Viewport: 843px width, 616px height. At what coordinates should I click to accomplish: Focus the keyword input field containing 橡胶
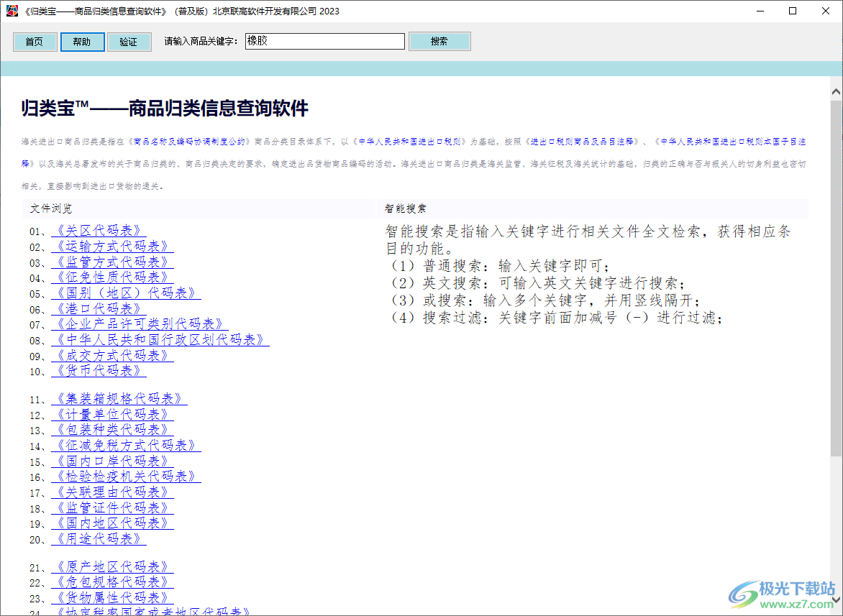tap(324, 42)
